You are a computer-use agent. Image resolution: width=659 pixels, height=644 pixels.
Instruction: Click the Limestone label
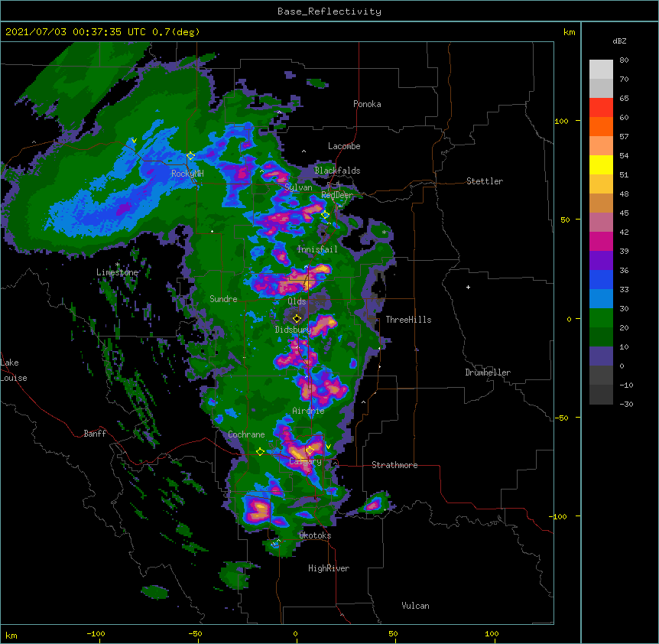coord(117,272)
